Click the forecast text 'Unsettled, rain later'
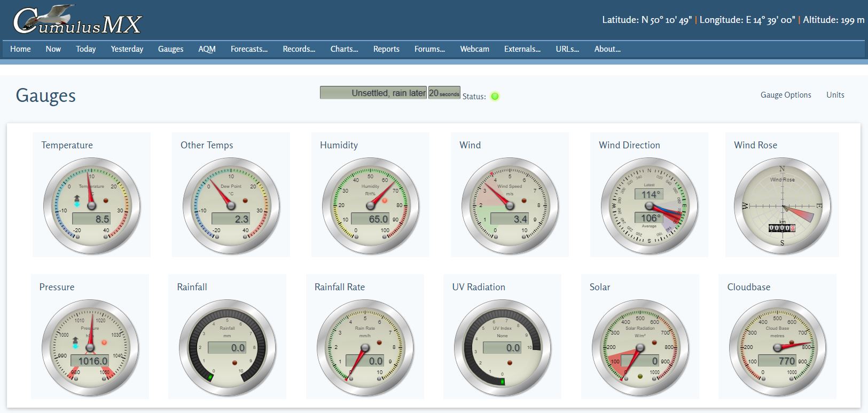868x413 pixels. coord(373,93)
